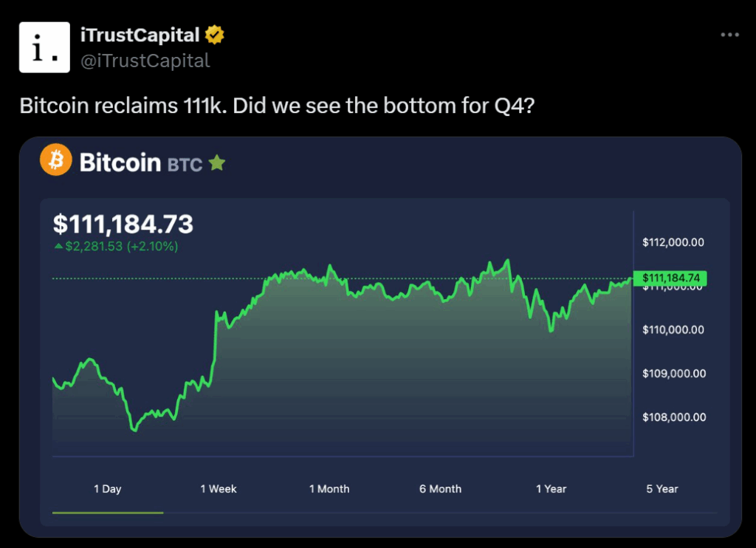Select the 5 Year timeframe tab
The width and height of the screenshot is (756, 548).
coord(662,489)
